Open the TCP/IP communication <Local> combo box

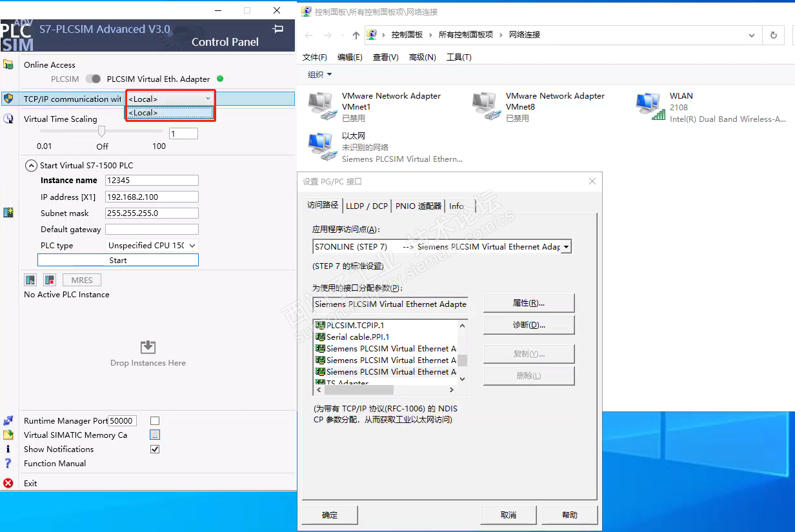(170, 99)
